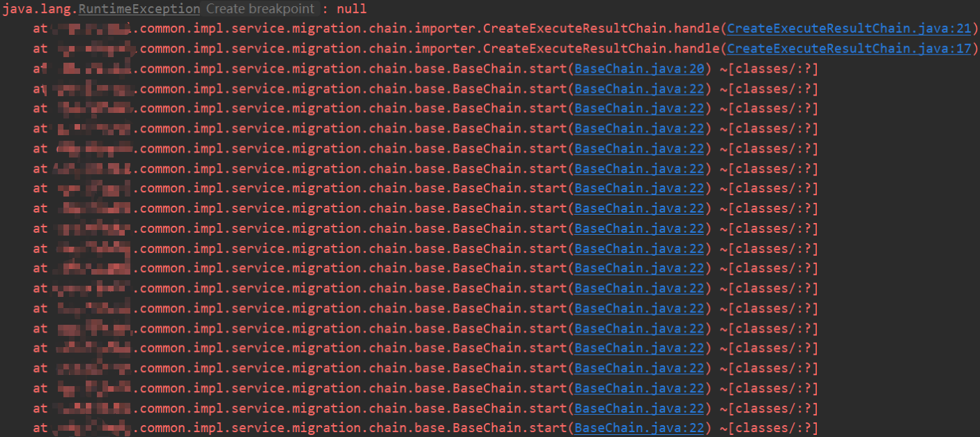Open the second-to-last BaseChain.java:22 link
The width and height of the screenshot is (980, 437).
coord(640,408)
